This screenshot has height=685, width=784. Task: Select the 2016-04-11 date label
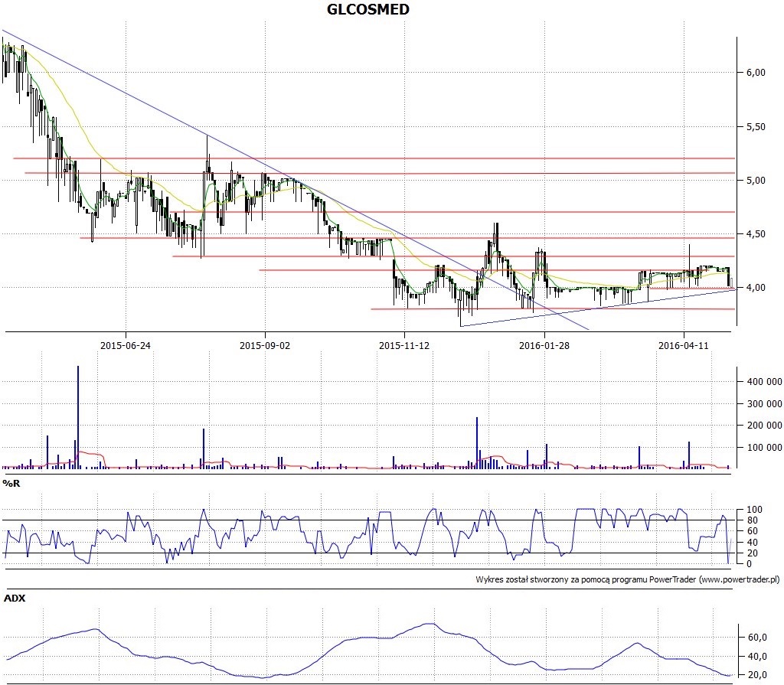(x=684, y=345)
